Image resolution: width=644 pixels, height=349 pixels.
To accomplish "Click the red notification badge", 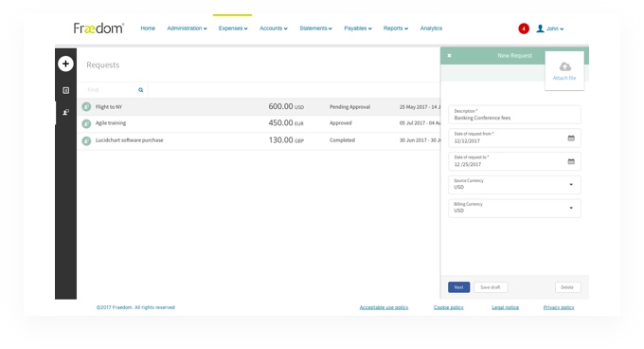I will 524,28.
